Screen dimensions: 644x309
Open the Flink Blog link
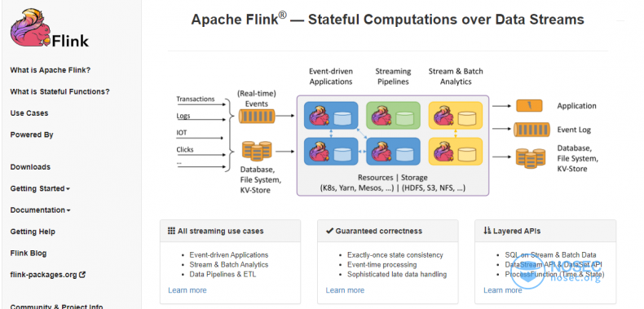(x=29, y=253)
